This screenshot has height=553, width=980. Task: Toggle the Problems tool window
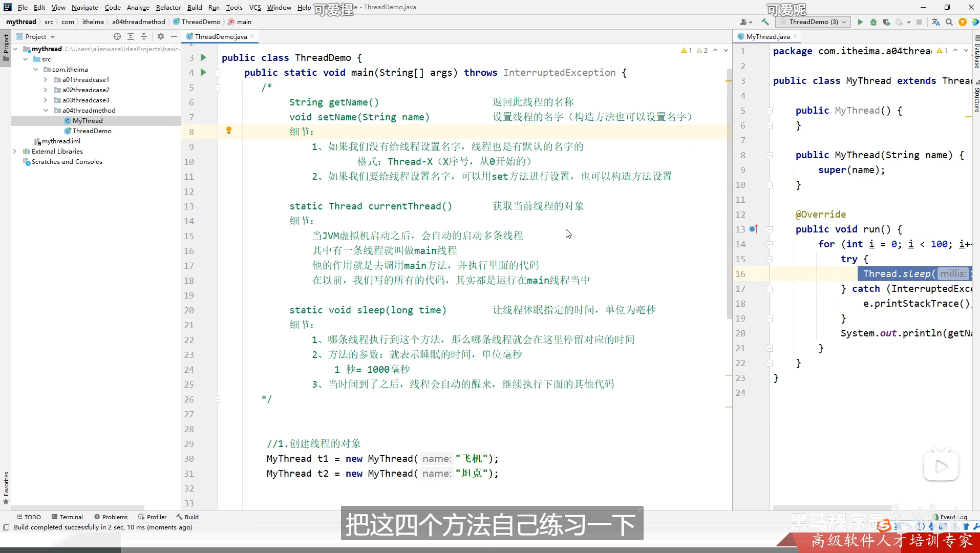pos(111,517)
